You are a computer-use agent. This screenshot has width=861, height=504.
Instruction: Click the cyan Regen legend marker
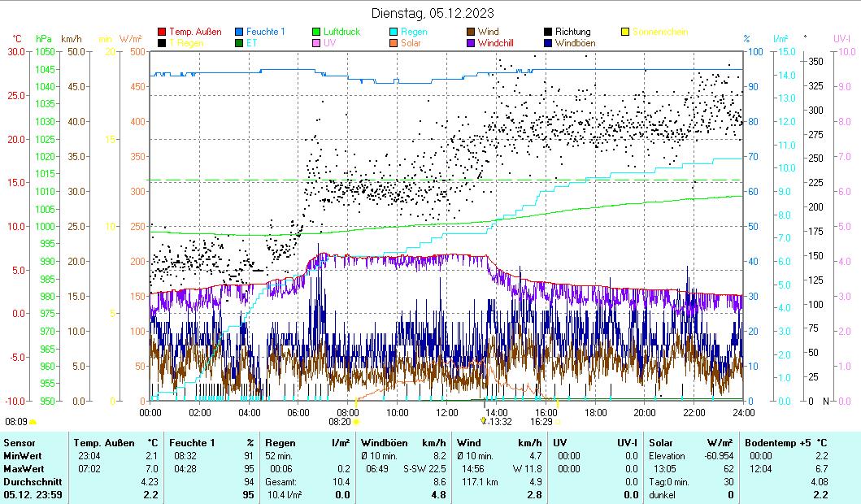click(394, 32)
